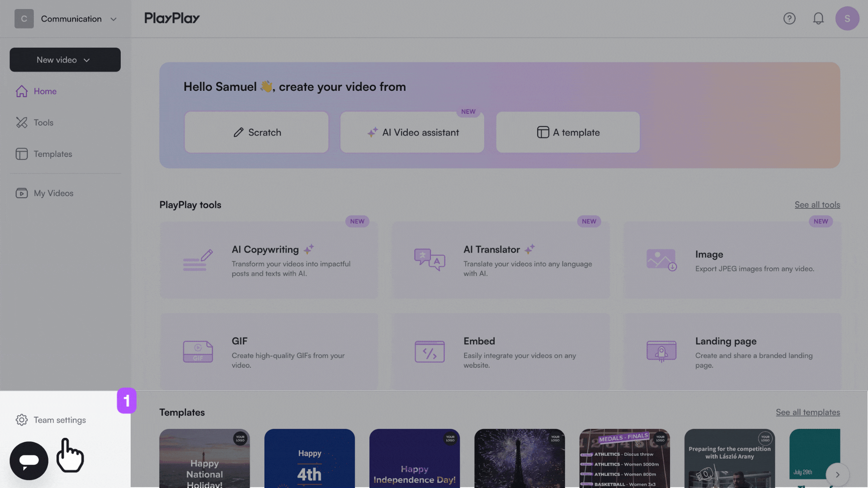Screen dimensions: 868x488
Task: Open My Videos in the sidebar
Action: (53, 193)
